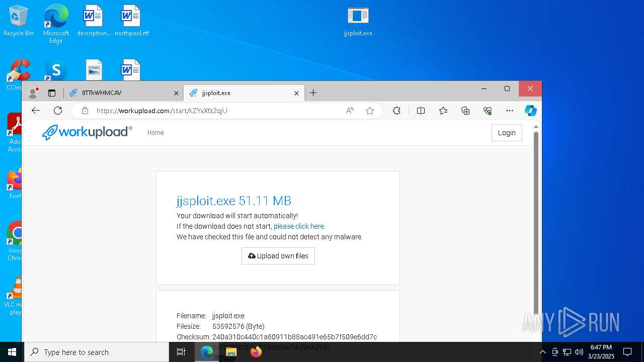The width and height of the screenshot is (644, 362).
Task: Open Windows Start menu
Action: [x=12, y=352]
